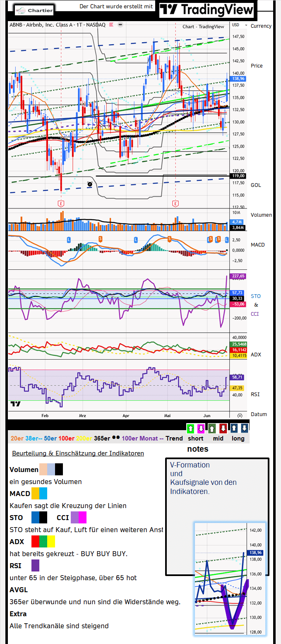
Task: Click the yellow ADX color swatch
Action: tap(51, 542)
